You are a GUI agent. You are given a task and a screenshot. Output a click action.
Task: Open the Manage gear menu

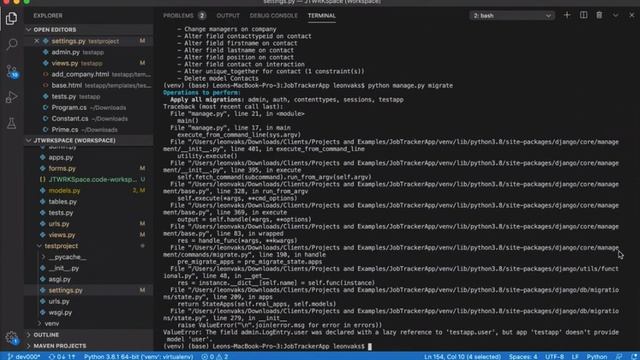tap(11, 337)
